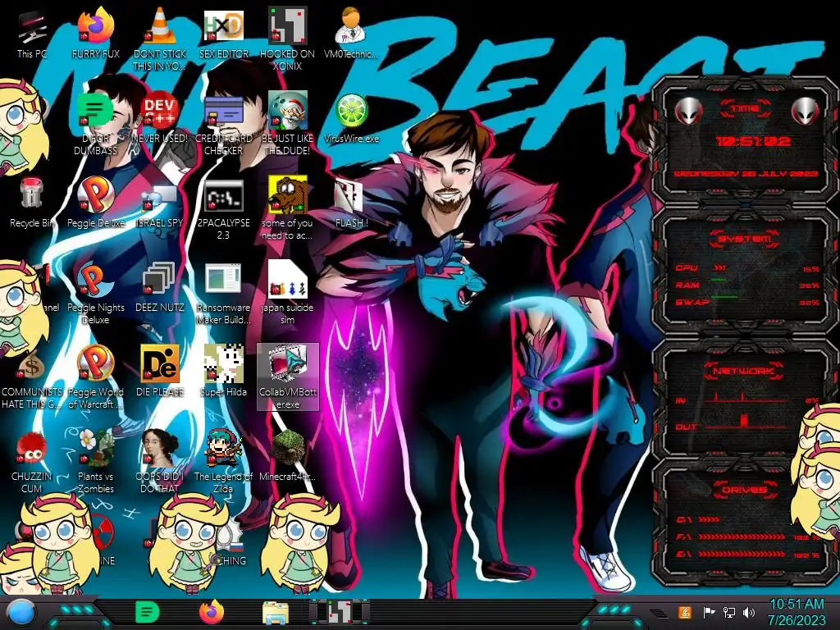The width and height of the screenshot is (840, 630).
Task: Launch Plants vs Zombies
Action: point(96,463)
